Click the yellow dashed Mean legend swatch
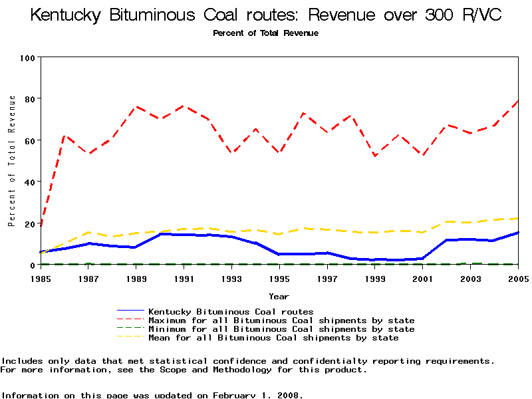The width and height of the screenshot is (532, 399). (130, 337)
